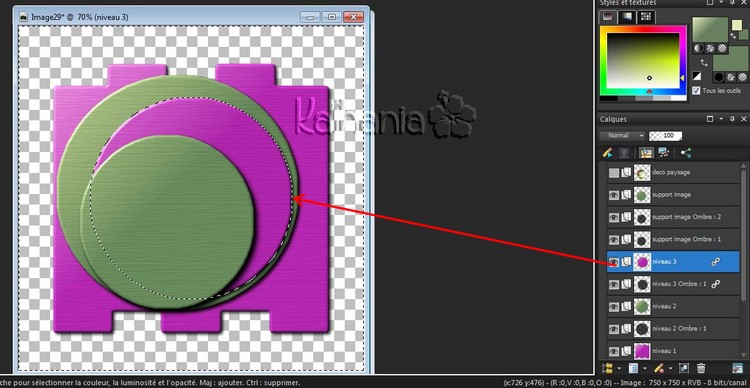
Task: Open the Normal blend mode dropdown
Action: click(x=622, y=136)
